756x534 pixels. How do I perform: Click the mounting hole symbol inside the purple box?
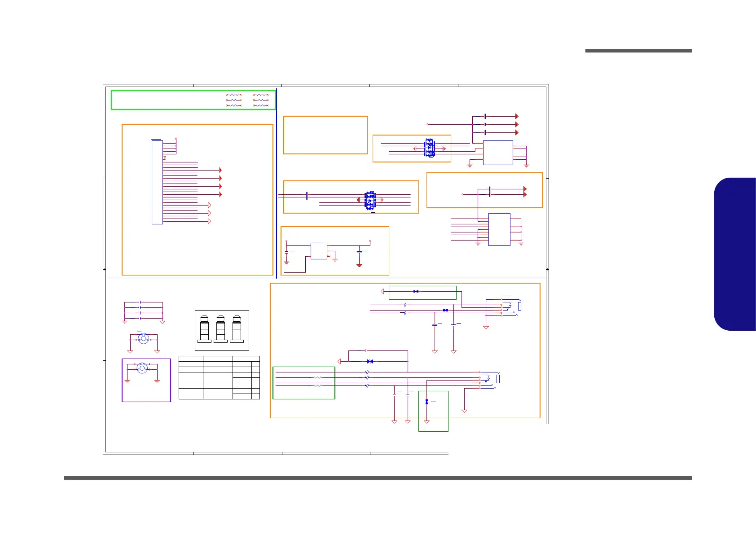coord(142,368)
